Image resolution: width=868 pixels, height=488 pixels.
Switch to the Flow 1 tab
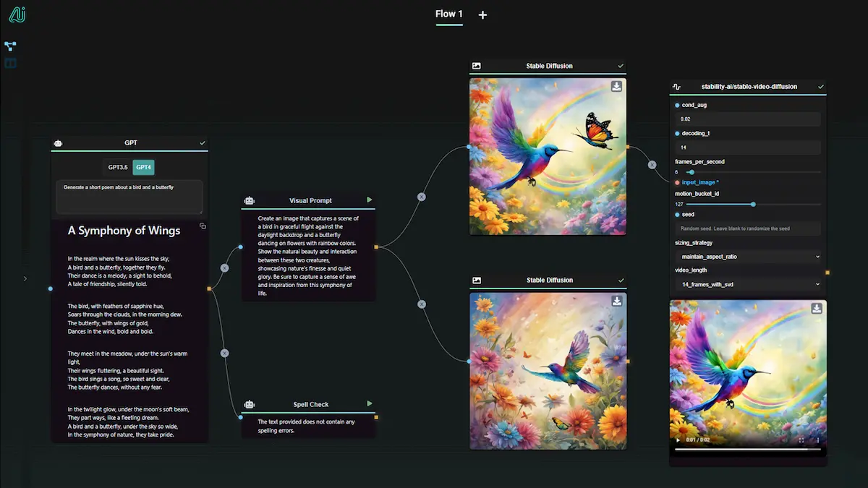click(x=448, y=14)
